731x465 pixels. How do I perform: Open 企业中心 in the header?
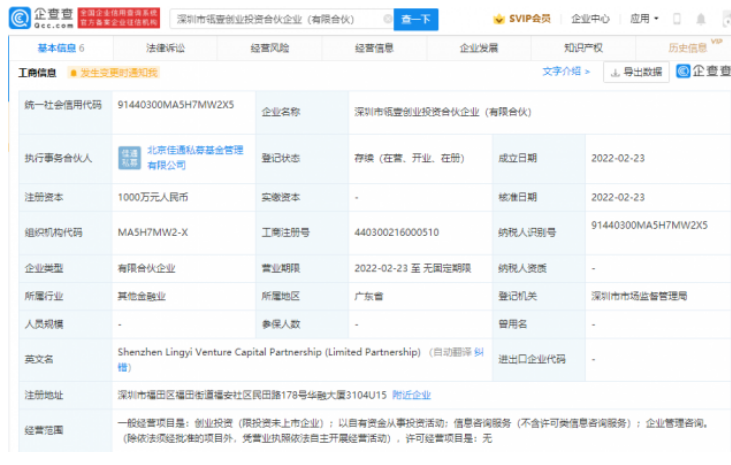tap(590, 19)
